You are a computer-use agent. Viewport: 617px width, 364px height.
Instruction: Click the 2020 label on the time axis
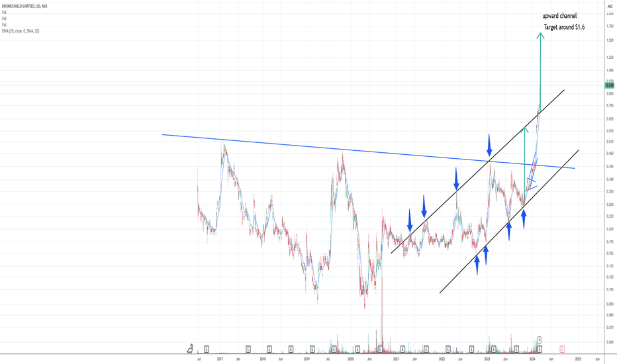tap(351, 359)
